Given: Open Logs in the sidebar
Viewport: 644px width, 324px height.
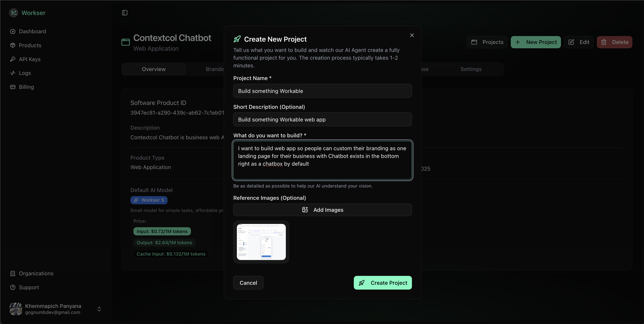Looking at the screenshot, I should [25, 73].
